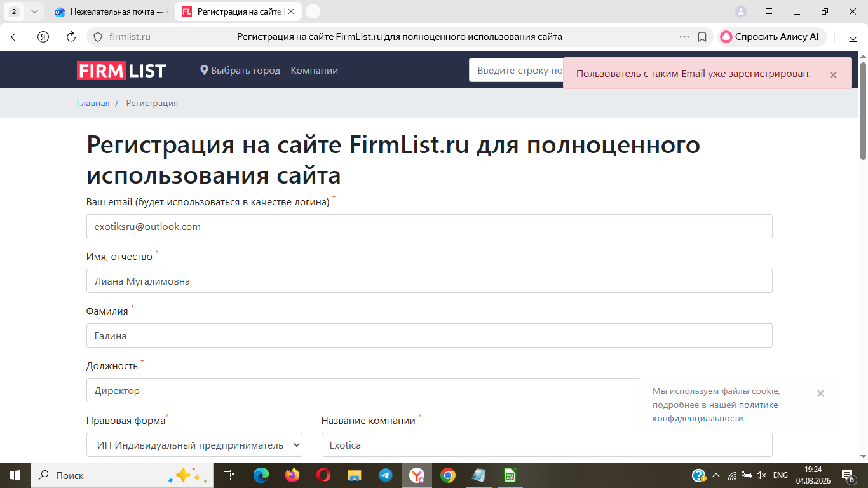Click the site search field
868x488 pixels.
click(x=516, y=71)
